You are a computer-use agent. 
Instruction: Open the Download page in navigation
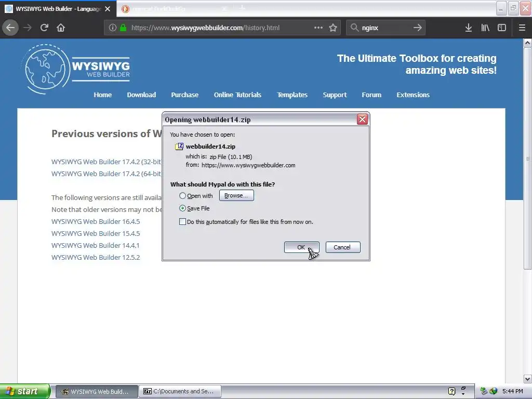click(x=141, y=95)
